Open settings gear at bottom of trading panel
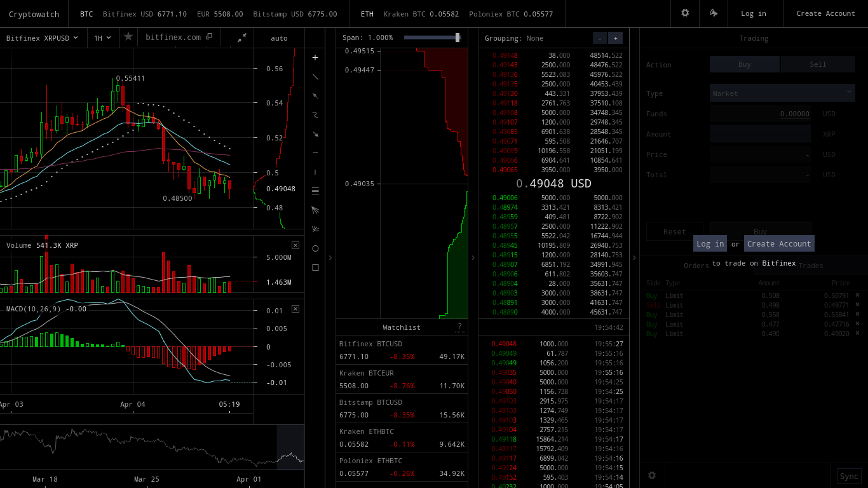This screenshot has height=488, width=868. click(651, 475)
